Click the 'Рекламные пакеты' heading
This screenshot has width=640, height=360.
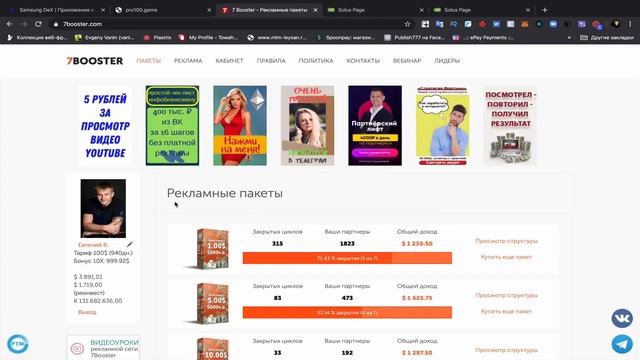224,193
